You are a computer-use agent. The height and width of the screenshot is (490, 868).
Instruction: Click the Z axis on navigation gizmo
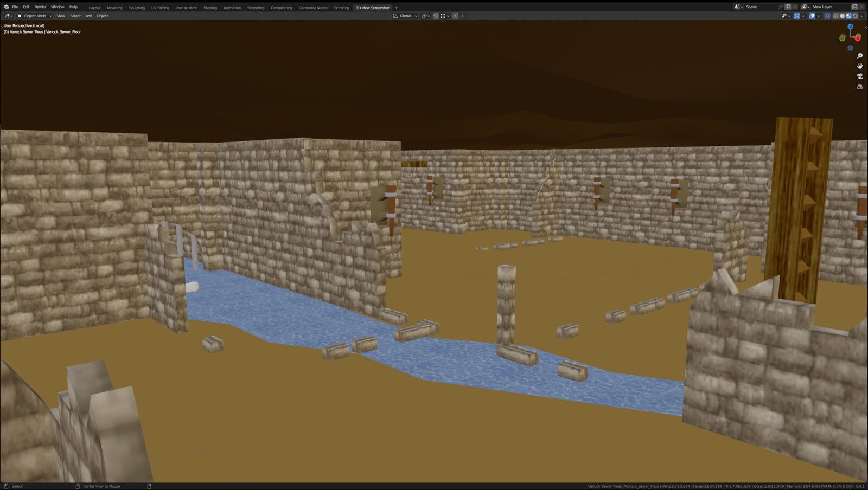click(850, 27)
